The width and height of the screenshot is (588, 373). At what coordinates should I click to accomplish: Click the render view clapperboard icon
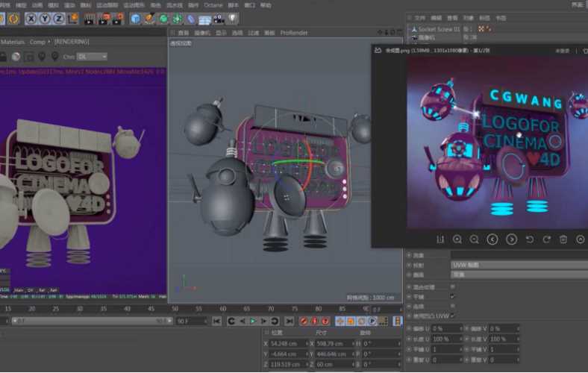tap(90, 19)
